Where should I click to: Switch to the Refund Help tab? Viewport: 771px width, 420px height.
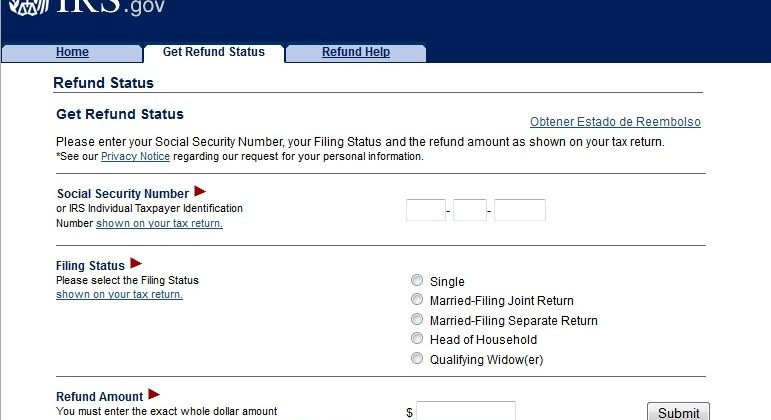pyautogui.click(x=356, y=52)
